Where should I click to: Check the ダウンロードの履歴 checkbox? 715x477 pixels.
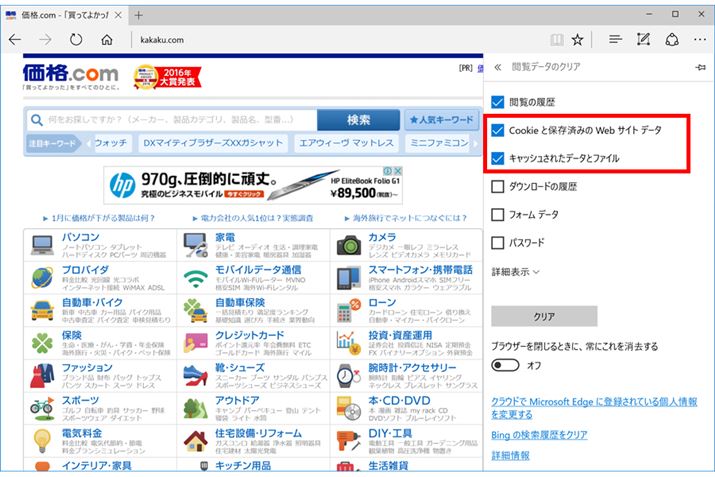tap(497, 187)
